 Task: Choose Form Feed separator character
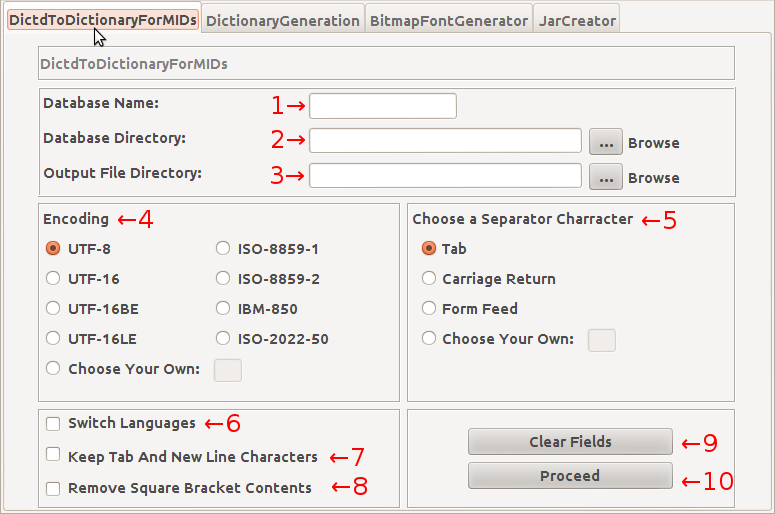tap(429, 309)
